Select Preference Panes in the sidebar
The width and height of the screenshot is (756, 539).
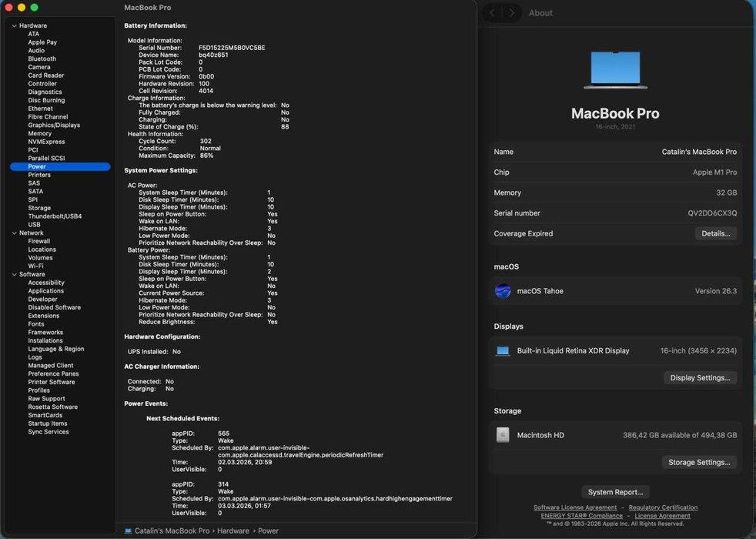point(53,373)
